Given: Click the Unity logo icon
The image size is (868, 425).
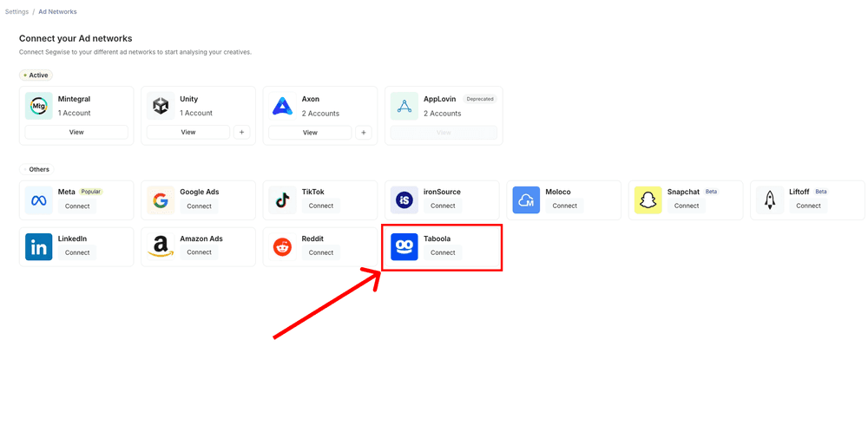Looking at the screenshot, I should point(161,106).
